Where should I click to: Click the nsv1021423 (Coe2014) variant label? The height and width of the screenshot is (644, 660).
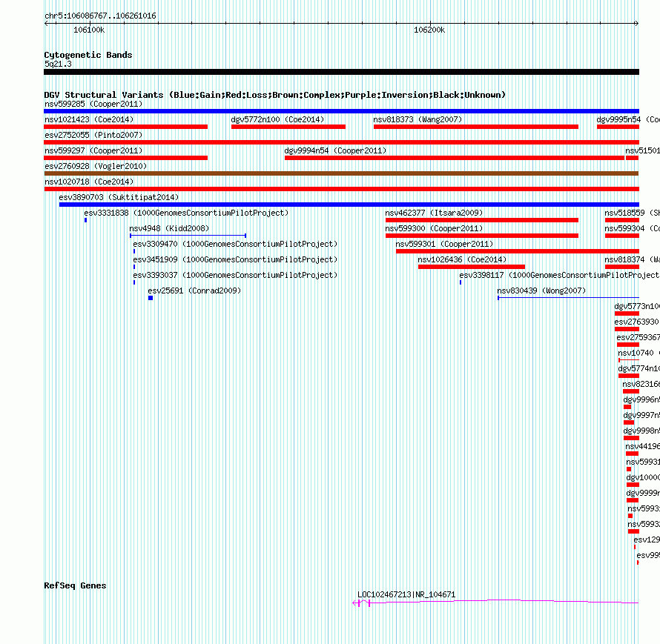(x=89, y=119)
